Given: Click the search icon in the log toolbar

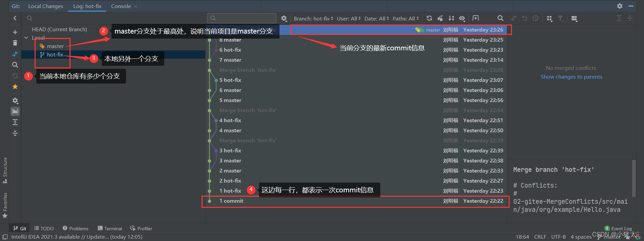Looking at the screenshot, I should [x=500, y=18].
